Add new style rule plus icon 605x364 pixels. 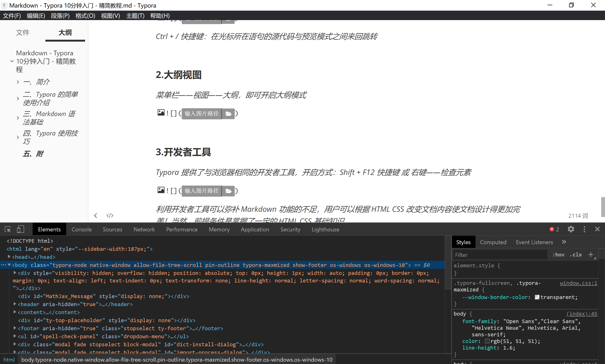(x=591, y=255)
